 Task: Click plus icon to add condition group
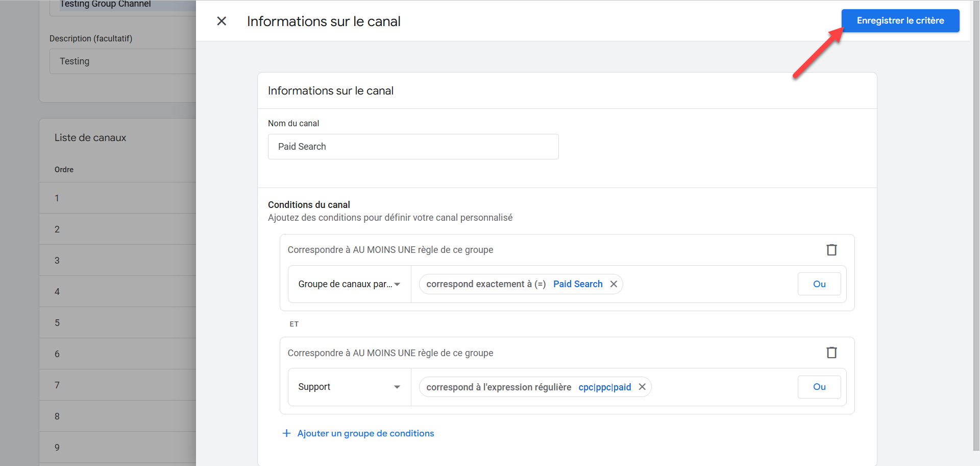coord(287,433)
